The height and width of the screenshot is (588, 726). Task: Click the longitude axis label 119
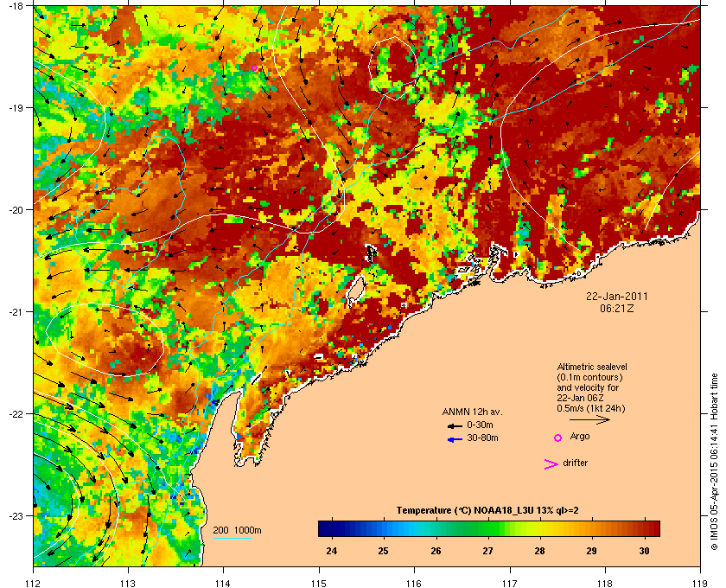700,583
